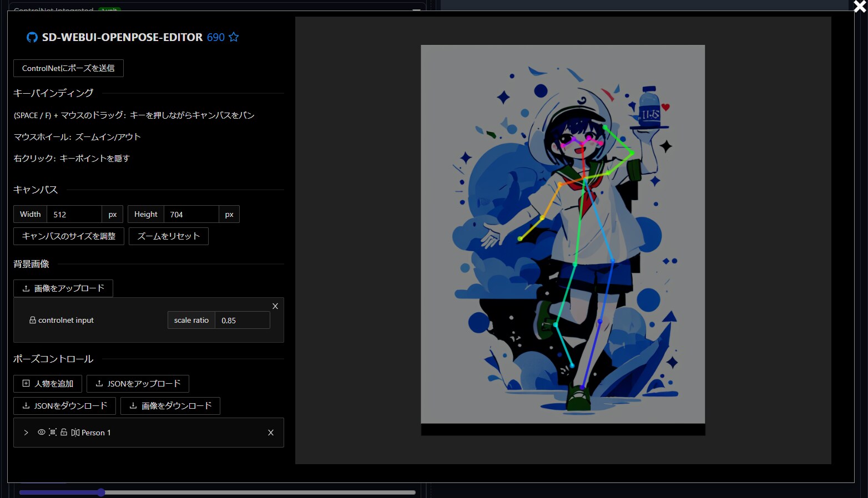Toggle Person 1 visibility eye icon
Image resolution: width=868 pixels, height=498 pixels.
click(41, 432)
